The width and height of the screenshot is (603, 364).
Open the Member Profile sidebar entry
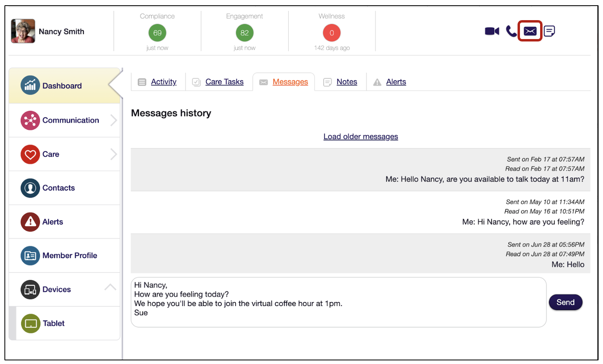click(30, 255)
